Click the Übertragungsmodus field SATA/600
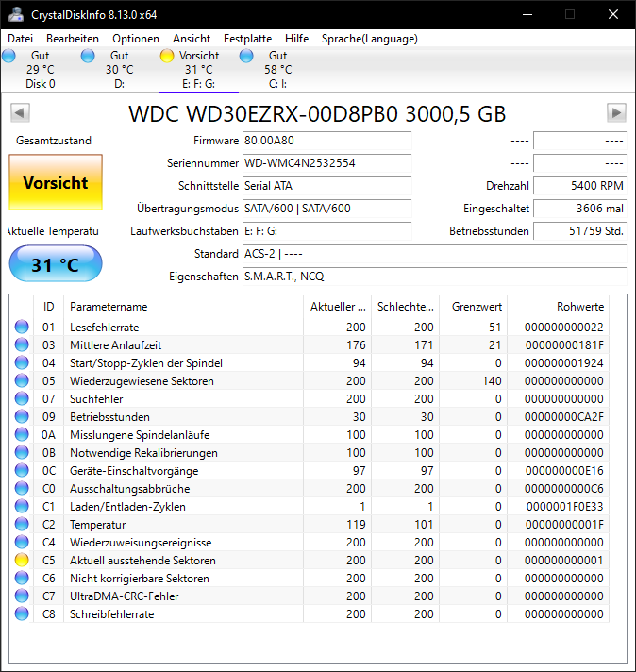The height and width of the screenshot is (672, 636). click(x=327, y=209)
